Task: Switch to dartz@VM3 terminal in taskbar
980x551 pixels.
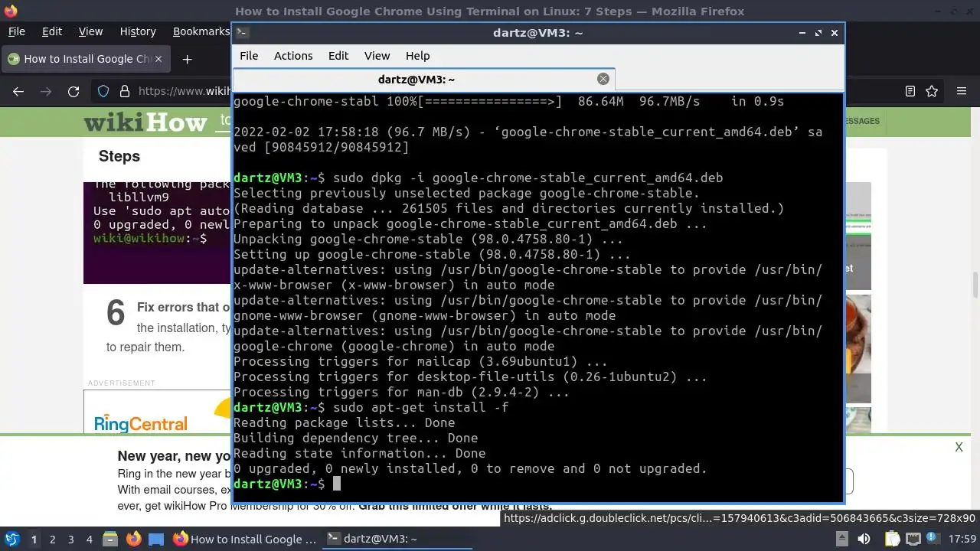Action: [397, 539]
